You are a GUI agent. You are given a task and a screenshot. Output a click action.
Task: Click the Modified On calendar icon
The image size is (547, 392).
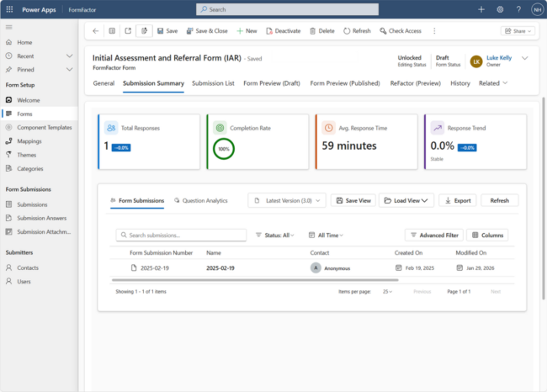point(459,268)
